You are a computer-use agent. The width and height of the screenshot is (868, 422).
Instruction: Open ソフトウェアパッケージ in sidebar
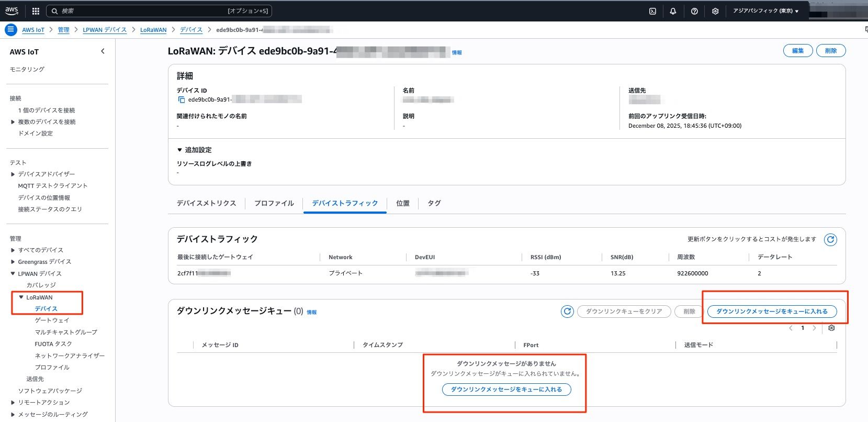click(x=50, y=391)
